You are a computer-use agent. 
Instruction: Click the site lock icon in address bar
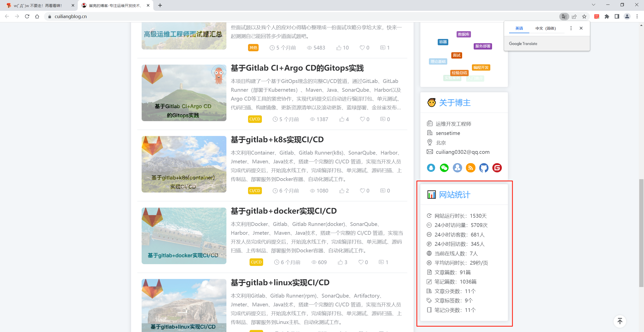coord(50,17)
